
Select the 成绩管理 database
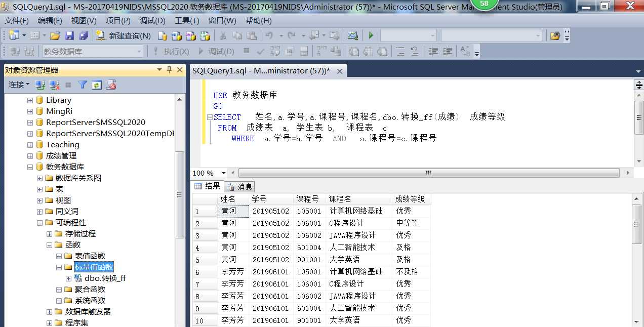tap(61, 156)
